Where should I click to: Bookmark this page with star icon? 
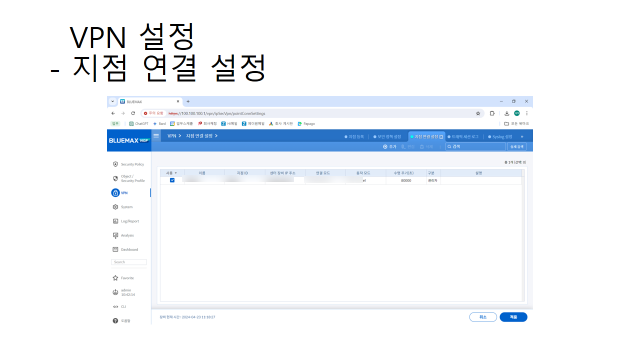click(478, 113)
